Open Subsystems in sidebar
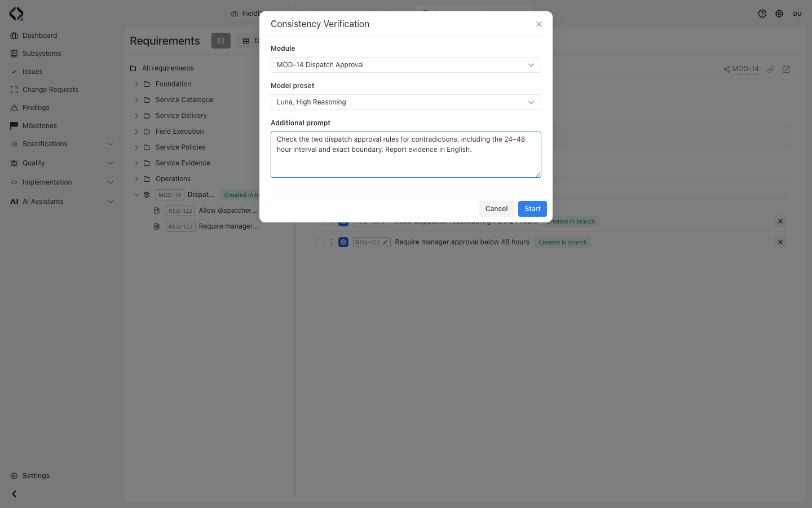812x508 pixels. pyautogui.click(x=42, y=54)
